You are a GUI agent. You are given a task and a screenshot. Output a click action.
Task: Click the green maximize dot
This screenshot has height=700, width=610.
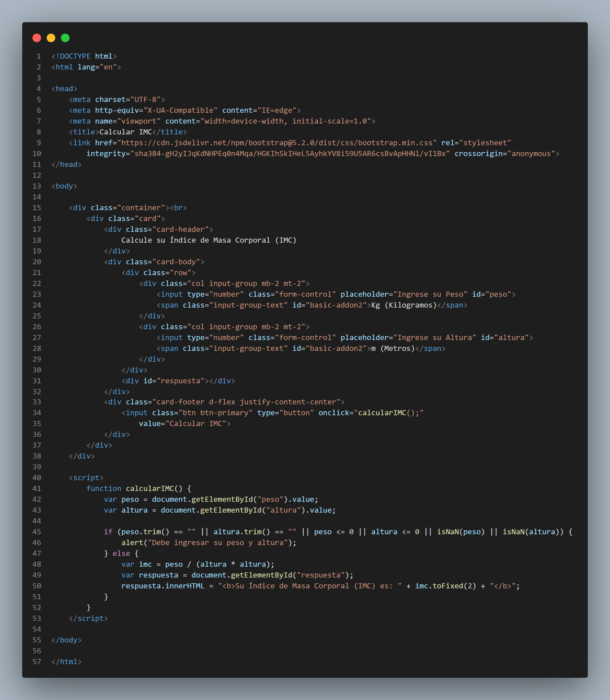tap(65, 38)
